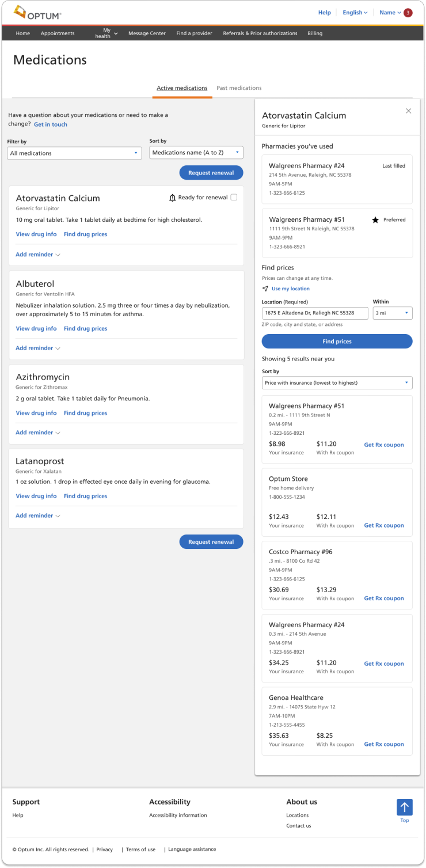This screenshot has width=426, height=868.
Task: Click the Preferred star on Walgreens #51
Action: tap(375, 220)
